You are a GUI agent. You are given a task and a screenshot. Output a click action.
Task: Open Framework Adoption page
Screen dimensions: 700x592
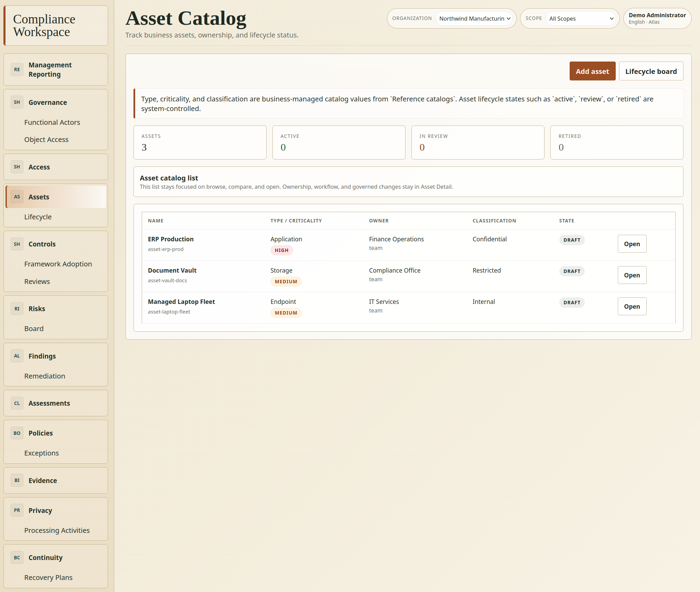[58, 264]
